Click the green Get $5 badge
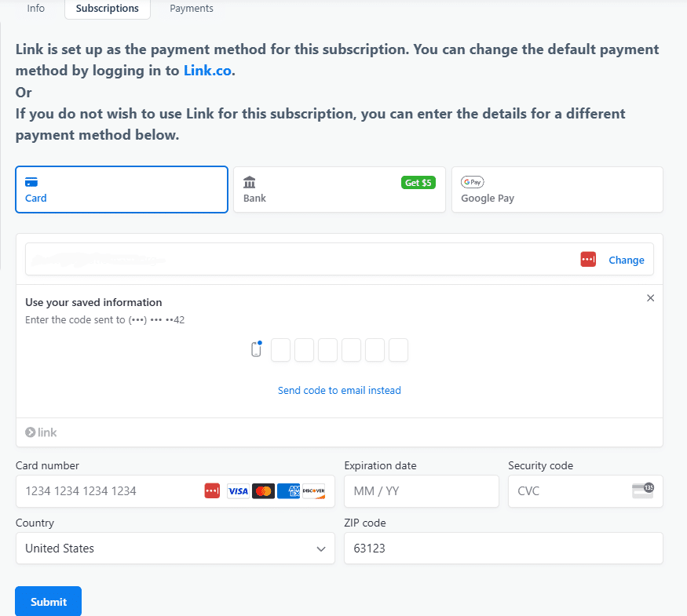 (418, 182)
